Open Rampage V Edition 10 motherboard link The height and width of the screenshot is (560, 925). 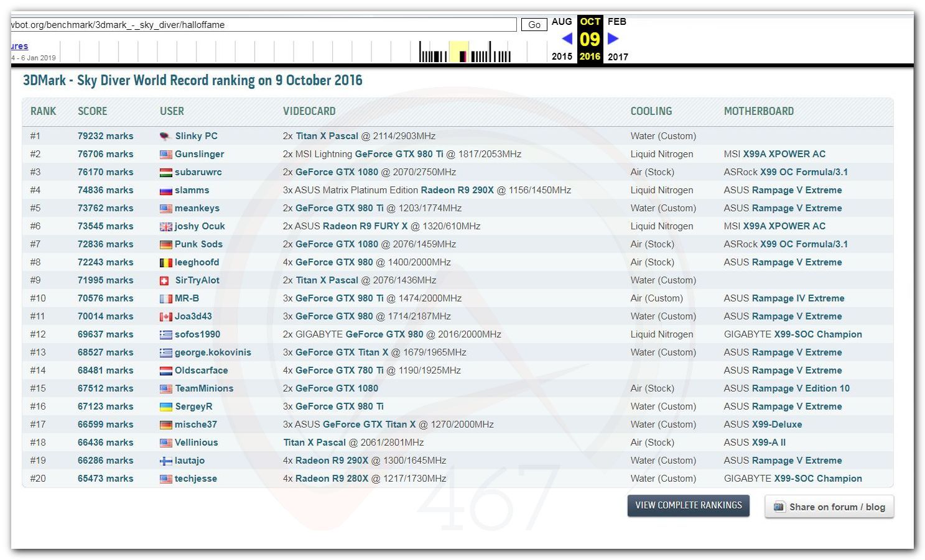click(x=801, y=388)
